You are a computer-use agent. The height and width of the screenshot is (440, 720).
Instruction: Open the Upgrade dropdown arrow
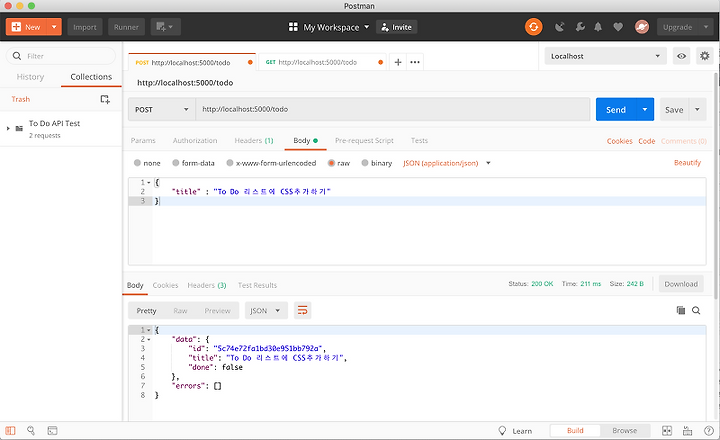point(706,27)
